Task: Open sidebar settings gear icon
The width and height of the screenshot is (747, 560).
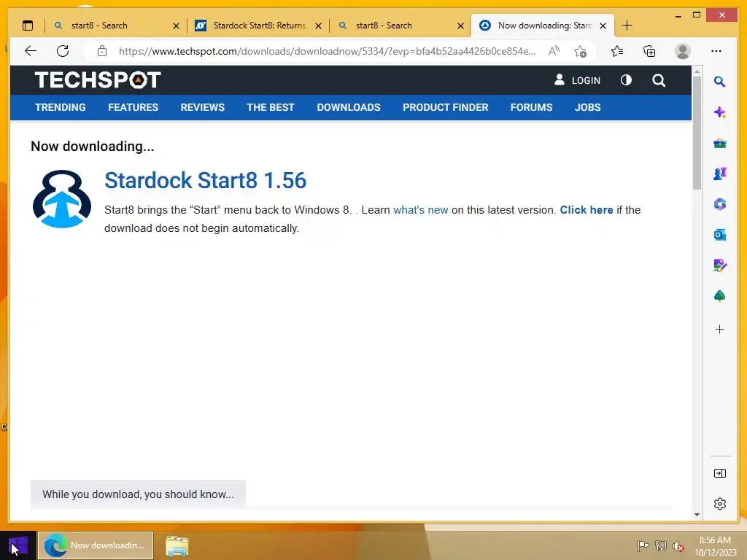Action: [720, 504]
